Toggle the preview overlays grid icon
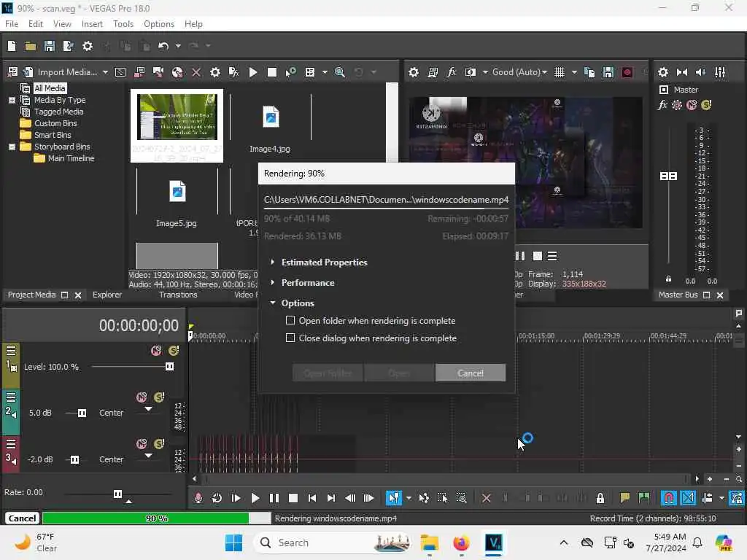Viewport: 747px width, 560px height. (x=560, y=72)
